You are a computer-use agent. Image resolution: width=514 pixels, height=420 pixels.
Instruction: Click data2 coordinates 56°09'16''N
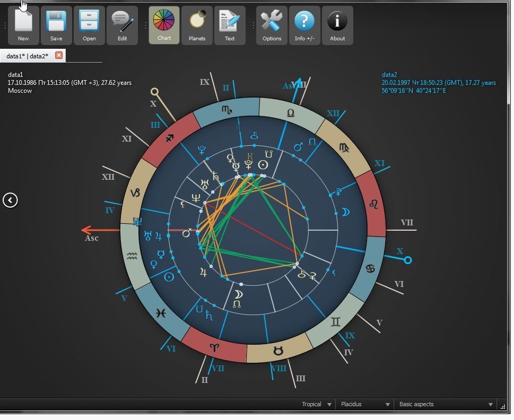[x=414, y=91]
